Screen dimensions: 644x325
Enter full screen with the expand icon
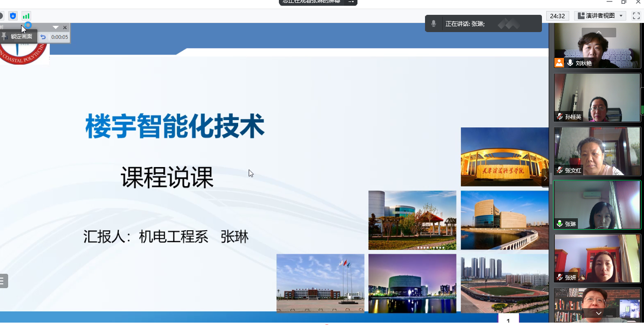click(636, 16)
